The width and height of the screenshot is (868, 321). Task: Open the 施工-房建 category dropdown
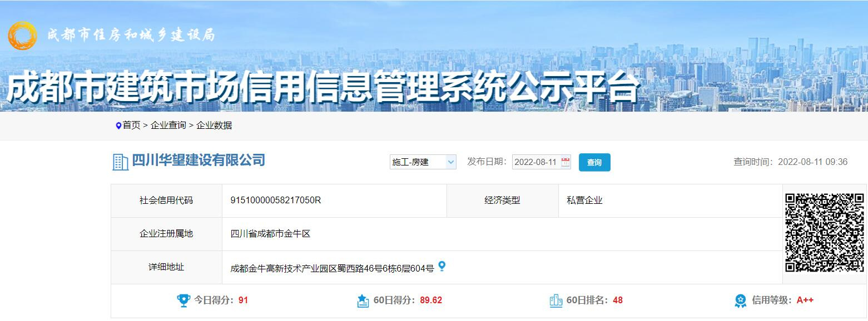(423, 162)
